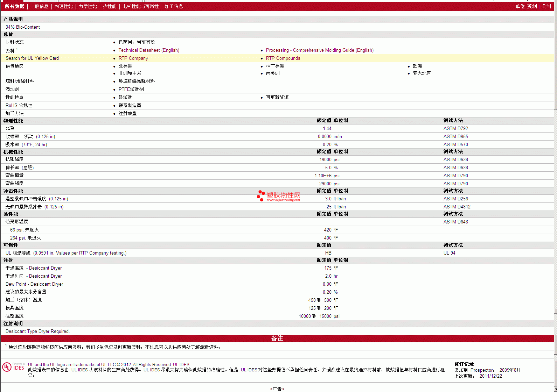Viewport: 557px width, 392px height.
Task: Switch to the 力学性能 tab
Action: click(88, 7)
